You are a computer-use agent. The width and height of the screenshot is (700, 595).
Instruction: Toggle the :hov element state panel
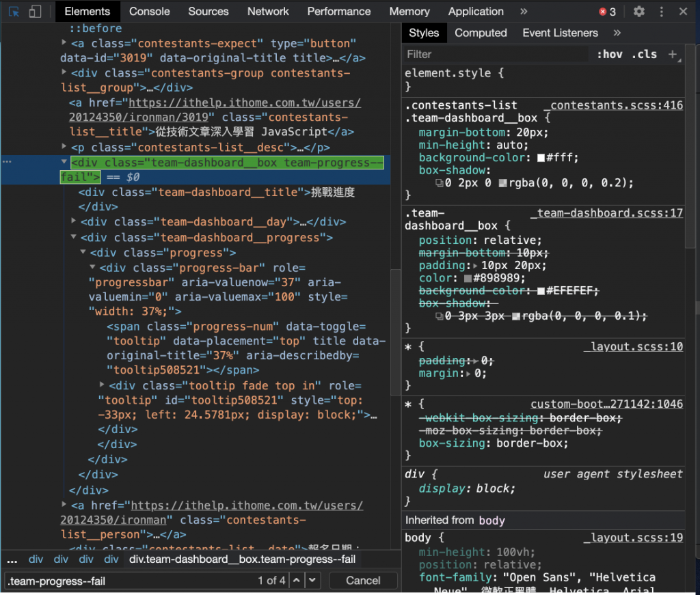tap(609, 55)
